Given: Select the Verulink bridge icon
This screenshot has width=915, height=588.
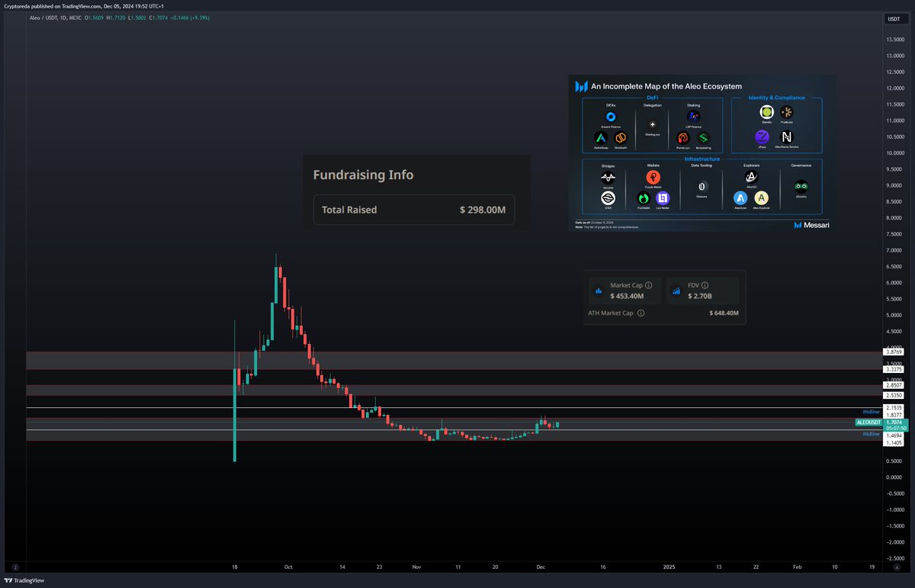Looking at the screenshot, I should (x=608, y=178).
